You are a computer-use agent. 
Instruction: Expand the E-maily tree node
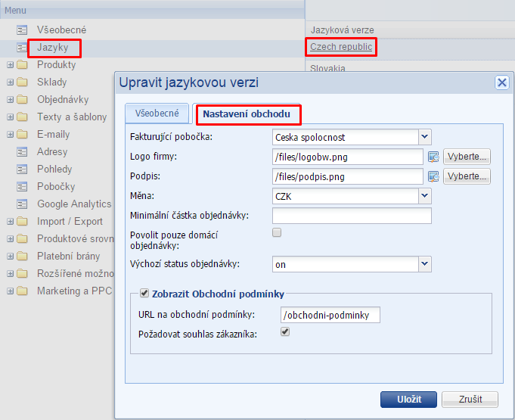click(x=10, y=135)
